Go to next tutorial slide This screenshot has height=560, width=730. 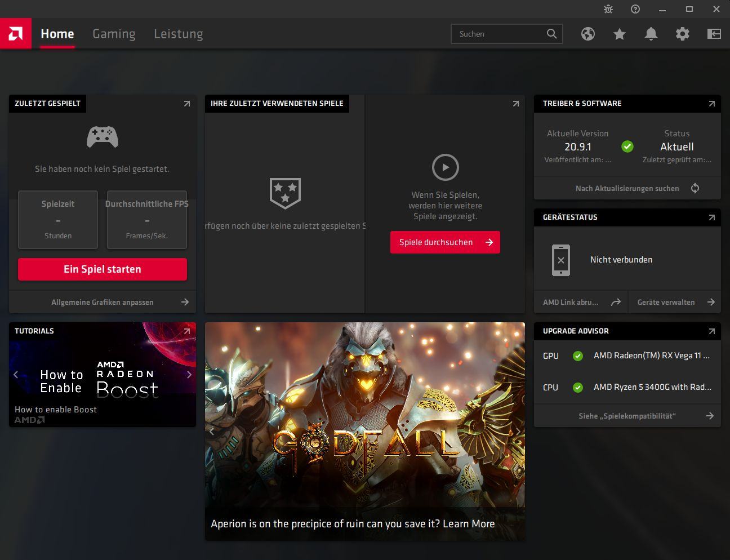pos(189,375)
